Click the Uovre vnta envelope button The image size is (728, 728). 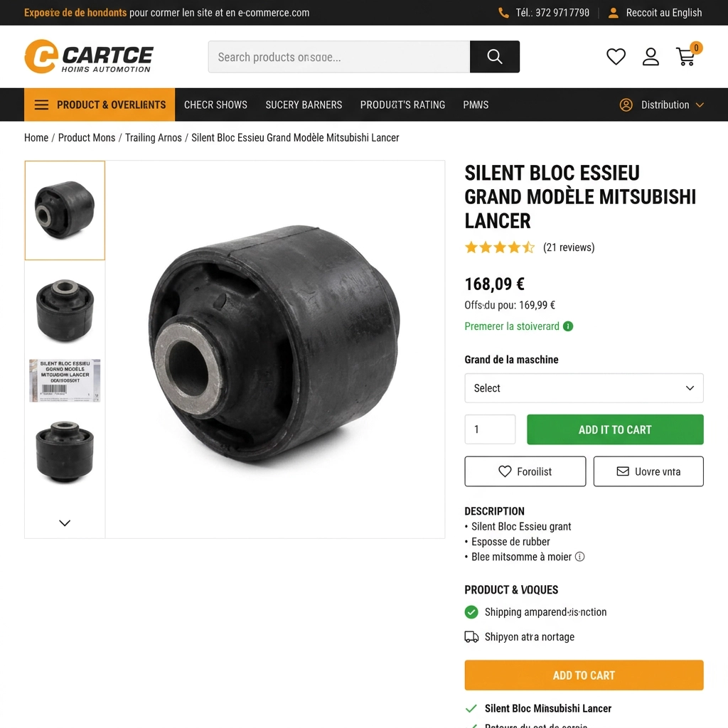[648, 471]
